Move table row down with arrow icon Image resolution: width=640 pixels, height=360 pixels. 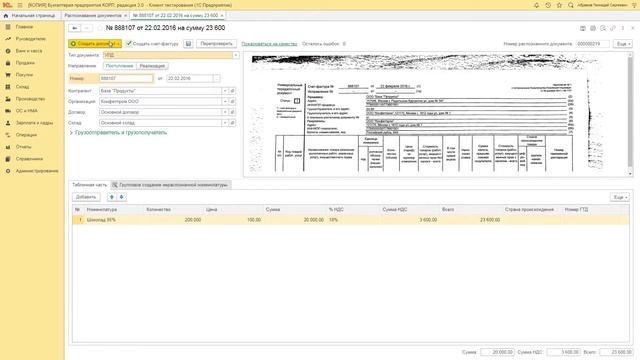121,197
